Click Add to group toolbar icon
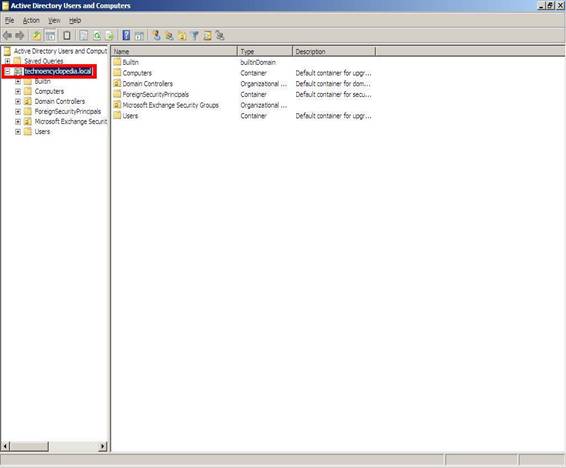This screenshot has height=468, width=566. 220,35
